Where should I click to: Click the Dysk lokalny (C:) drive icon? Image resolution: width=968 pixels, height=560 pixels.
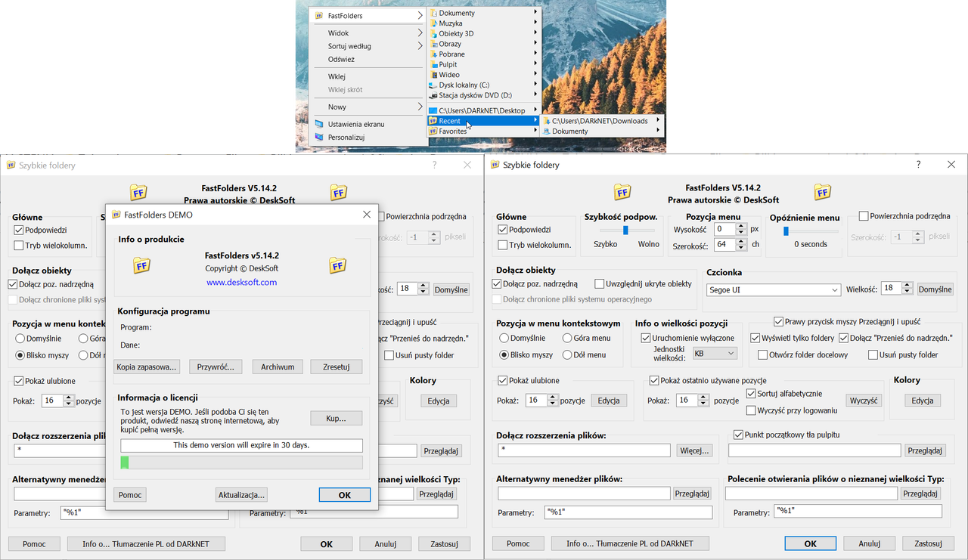(433, 85)
